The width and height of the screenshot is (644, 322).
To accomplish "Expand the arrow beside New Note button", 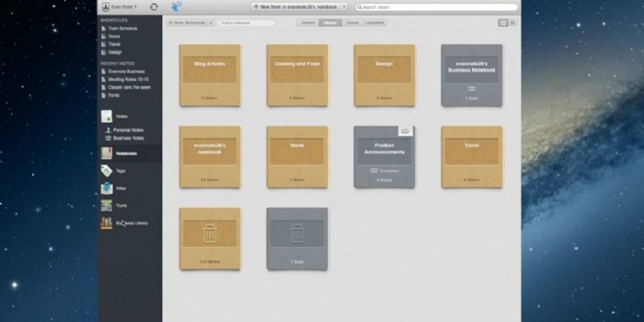I will click(x=343, y=7).
